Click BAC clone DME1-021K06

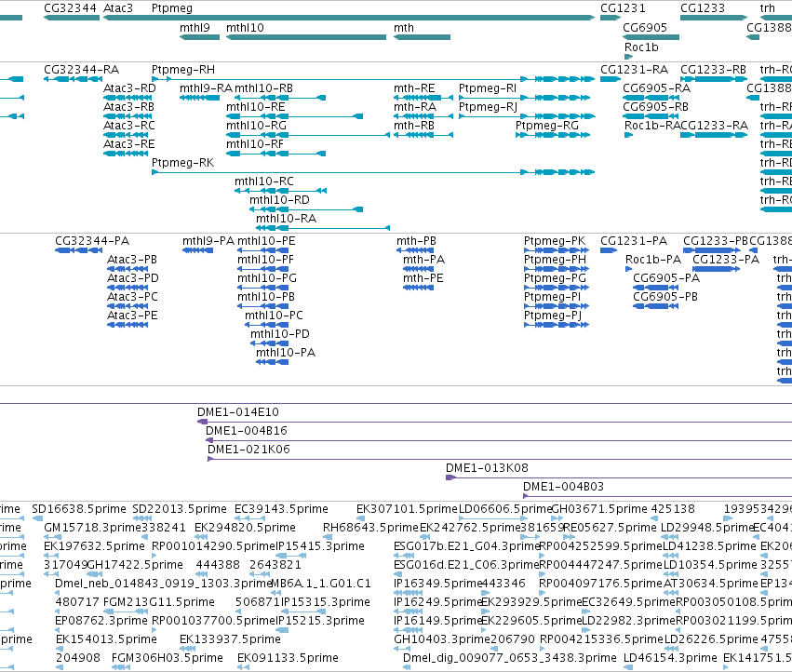pos(249,450)
